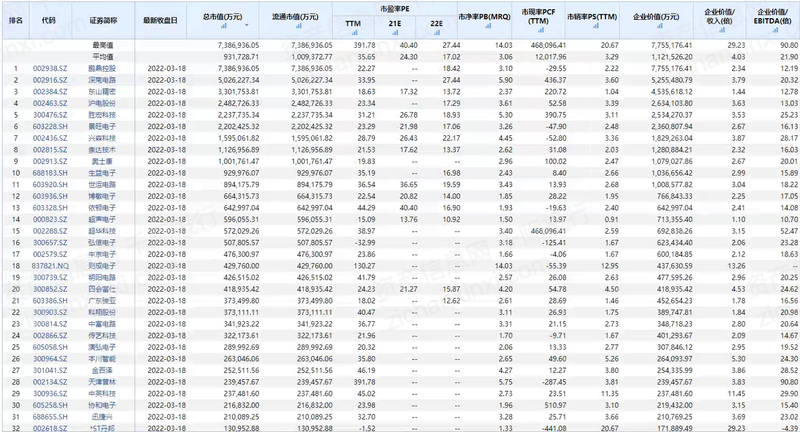Viewport: 800px width, 432px height.
Task: Select PB cell 14.03 in row 18
Action: (504, 266)
